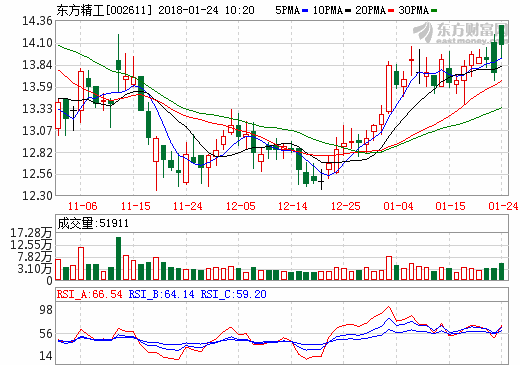Click the 12.82 price axis label

click(x=37, y=153)
